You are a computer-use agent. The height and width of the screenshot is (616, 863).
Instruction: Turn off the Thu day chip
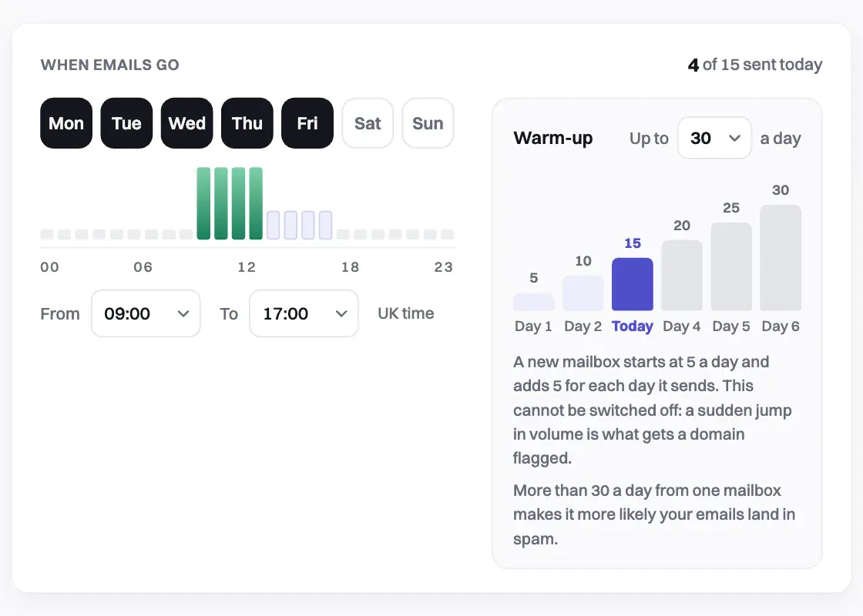click(247, 123)
